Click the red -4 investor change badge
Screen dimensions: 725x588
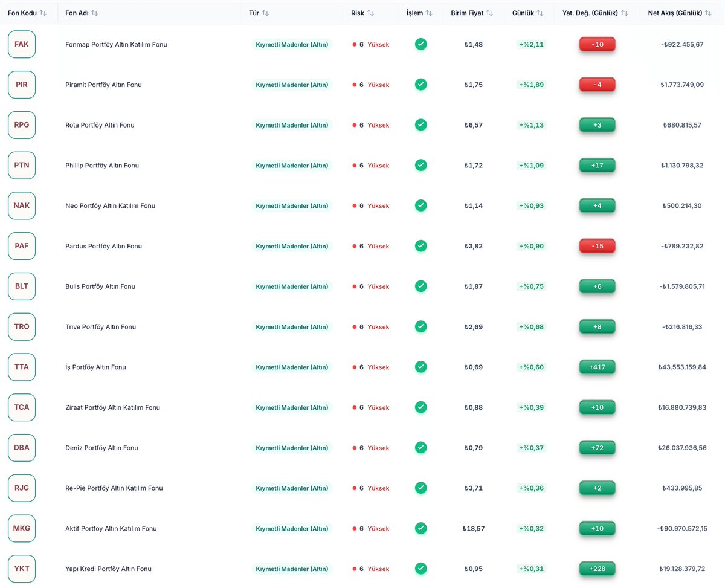pos(597,85)
